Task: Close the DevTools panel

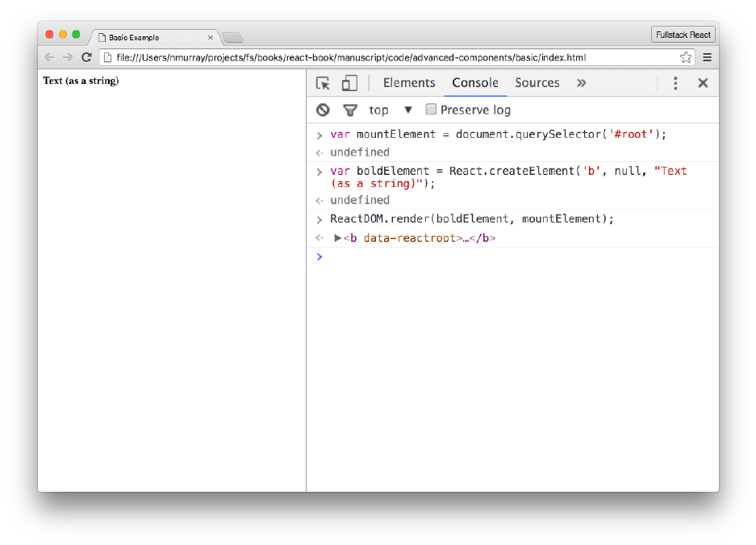Action: pos(703,83)
